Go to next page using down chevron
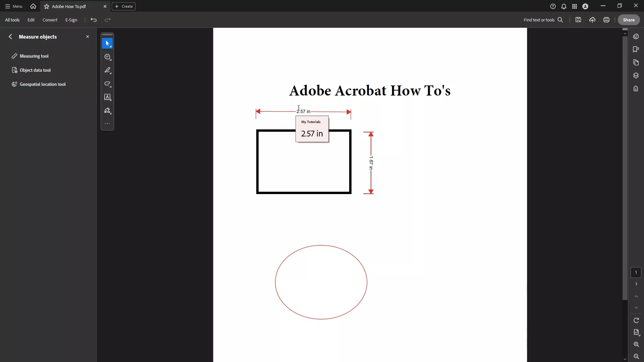 click(x=636, y=308)
